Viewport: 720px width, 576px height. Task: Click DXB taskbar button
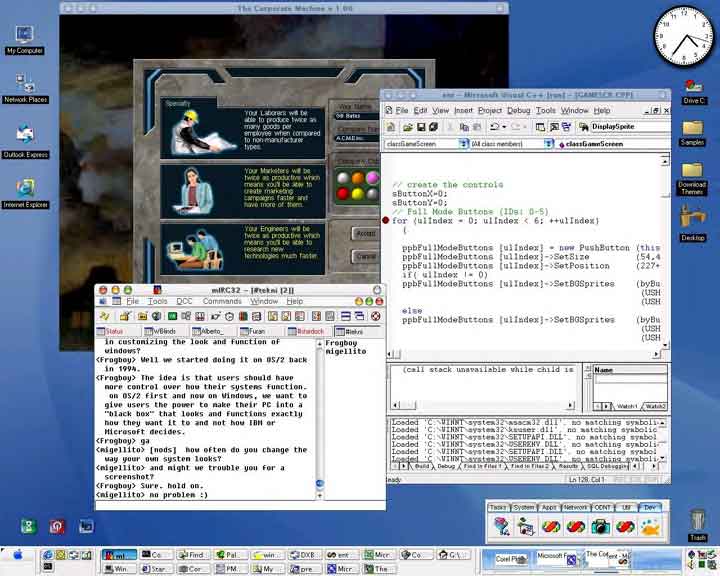(x=305, y=555)
